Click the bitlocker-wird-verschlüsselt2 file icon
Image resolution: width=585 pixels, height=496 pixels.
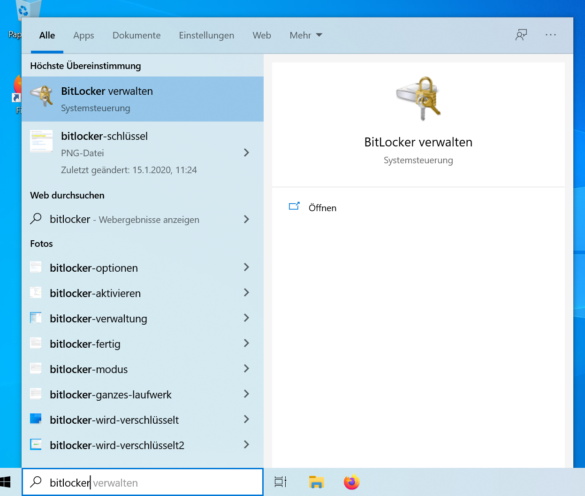coord(36,444)
